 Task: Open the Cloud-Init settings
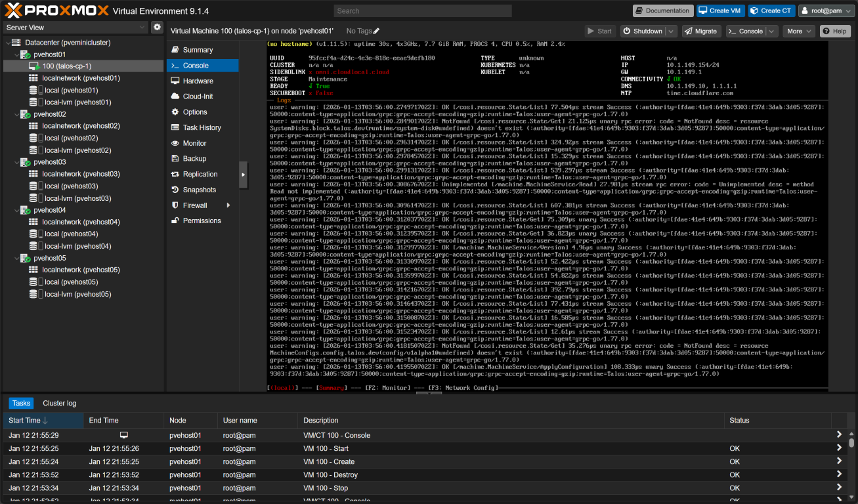pyautogui.click(x=198, y=96)
